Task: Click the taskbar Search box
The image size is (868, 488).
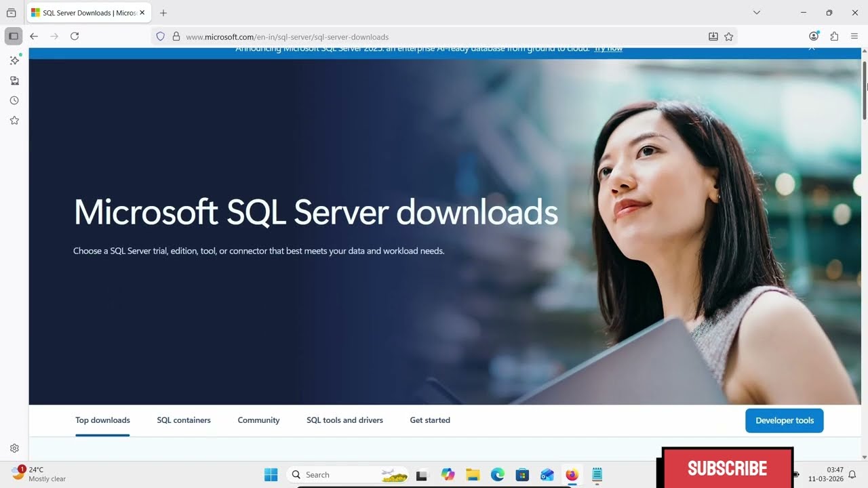Action: pyautogui.click(x=349, y=474)
